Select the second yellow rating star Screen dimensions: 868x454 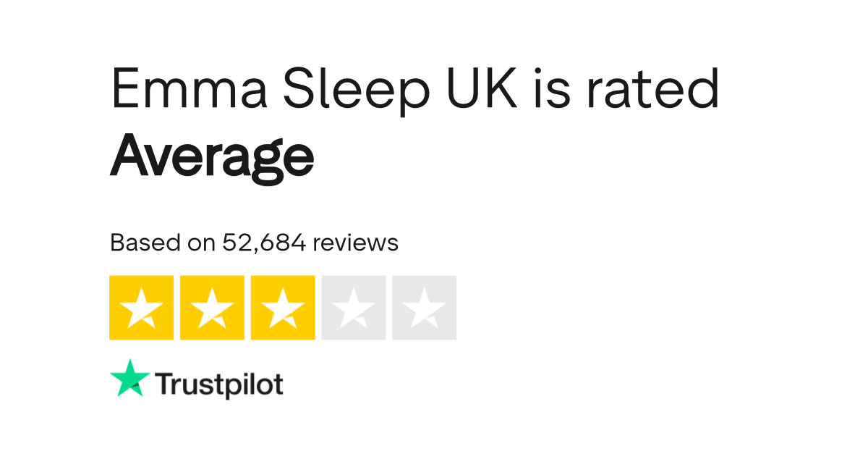click(x=212, y=308)
